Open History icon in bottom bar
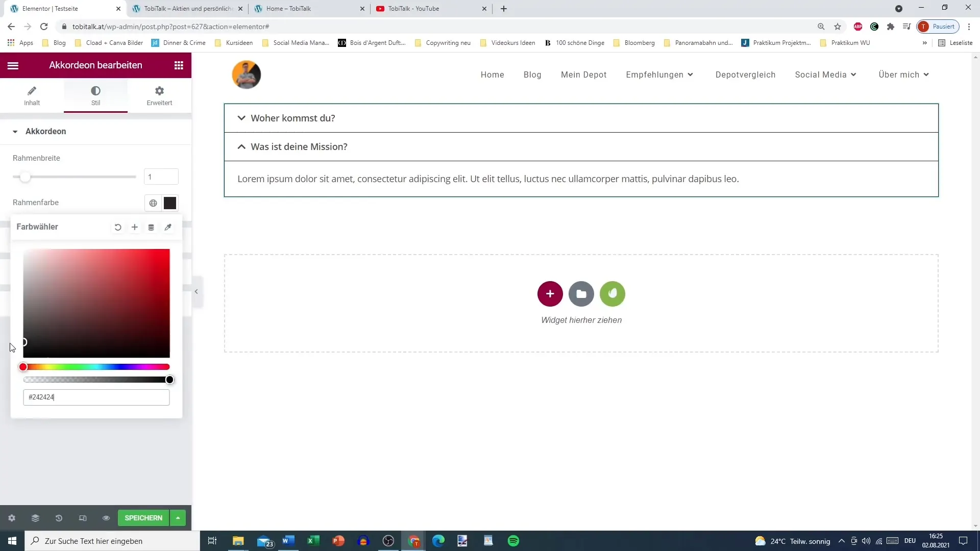Viewport: 980px width, 551px height. point(59,518)
